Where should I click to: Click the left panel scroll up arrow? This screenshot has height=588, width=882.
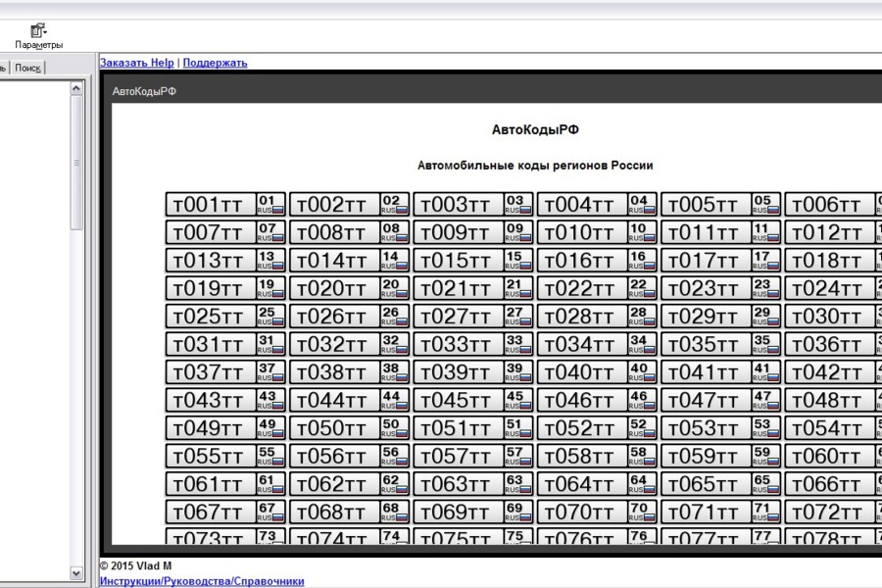[76, 88]
